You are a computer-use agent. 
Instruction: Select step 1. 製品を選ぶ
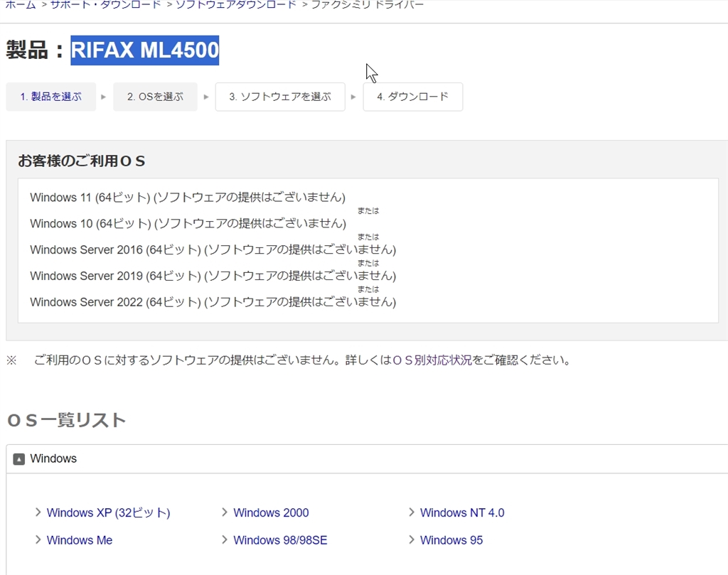(x=51, y=97)
